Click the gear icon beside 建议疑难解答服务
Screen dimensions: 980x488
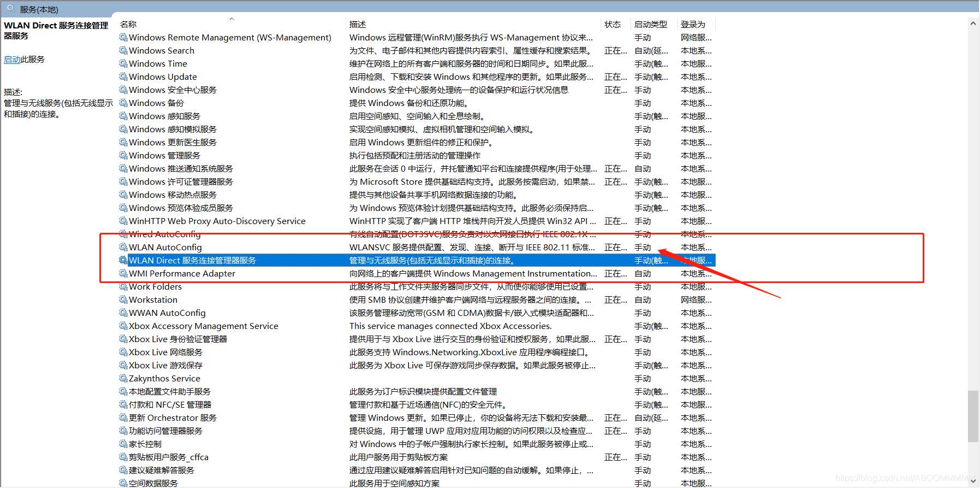[123, 470]
